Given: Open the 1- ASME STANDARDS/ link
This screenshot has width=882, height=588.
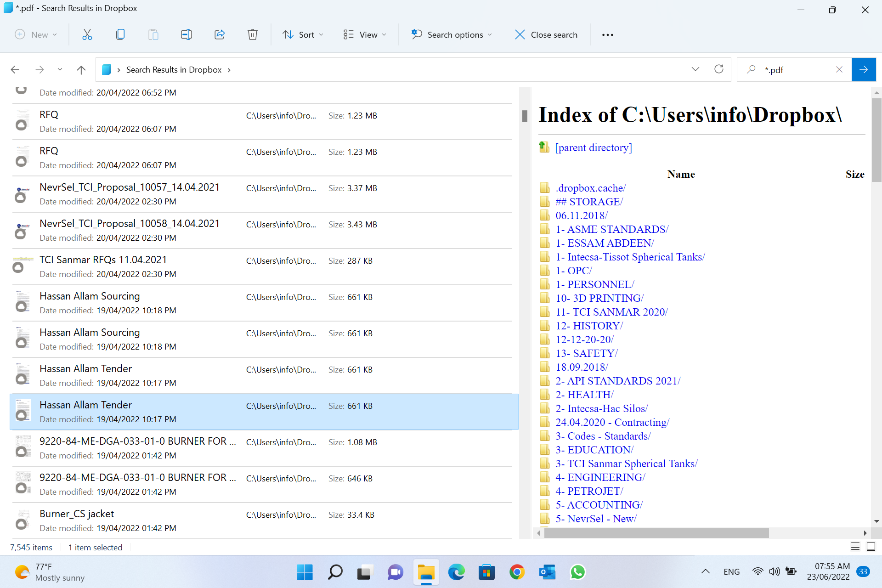Looking at the screenshot, I should point(612,229).
